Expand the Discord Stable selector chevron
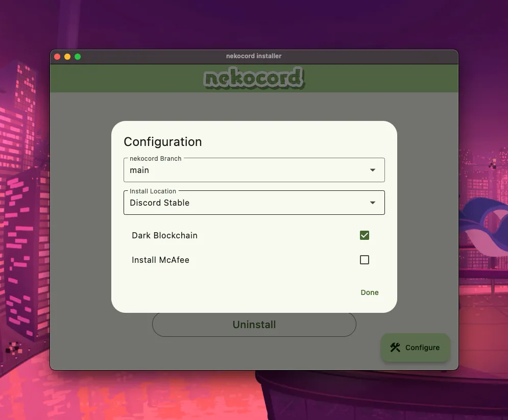This screenshot has height=420, width=508. click(x=372, y=203)
